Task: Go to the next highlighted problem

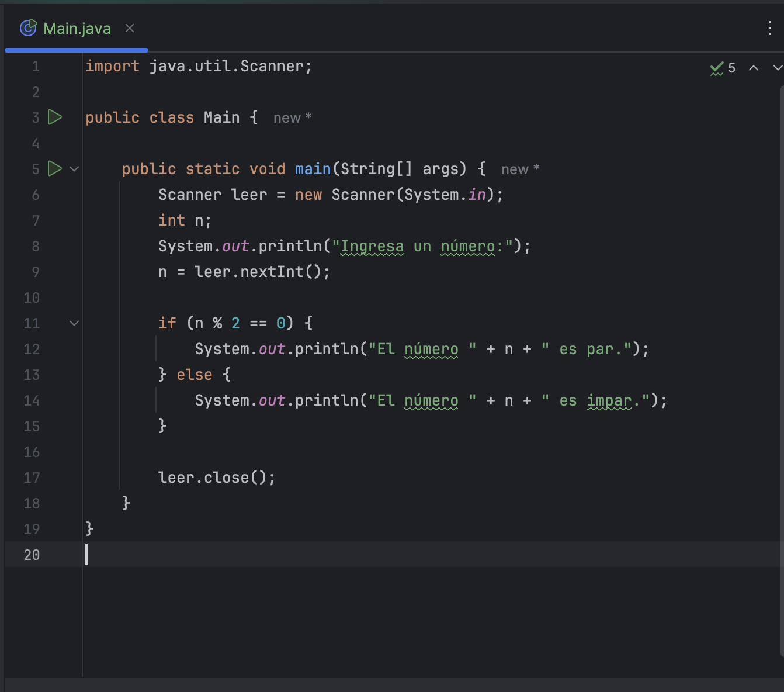Action: tap(778, 68)
